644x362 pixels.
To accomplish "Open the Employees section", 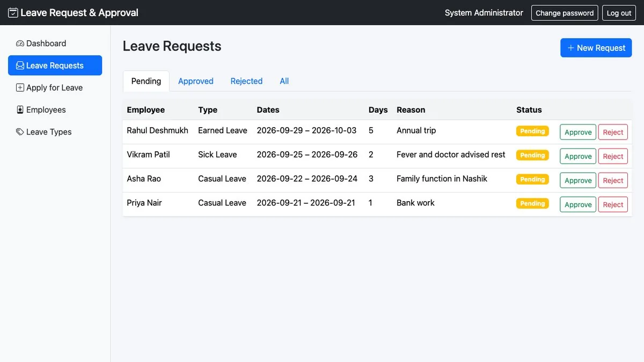I will (55, 109).
